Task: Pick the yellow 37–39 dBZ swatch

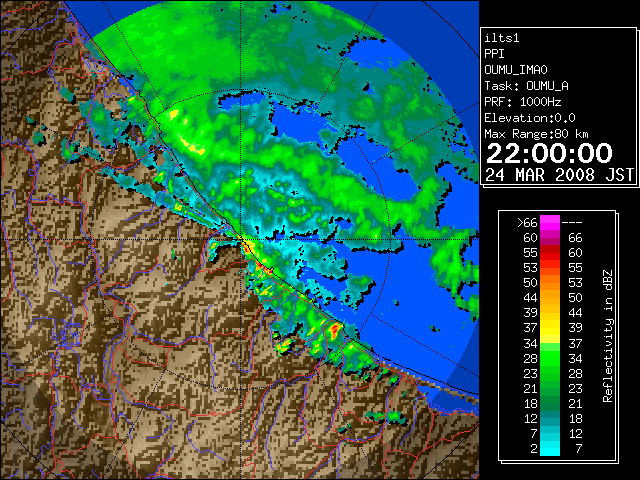Action: click(x=550, y=328)
